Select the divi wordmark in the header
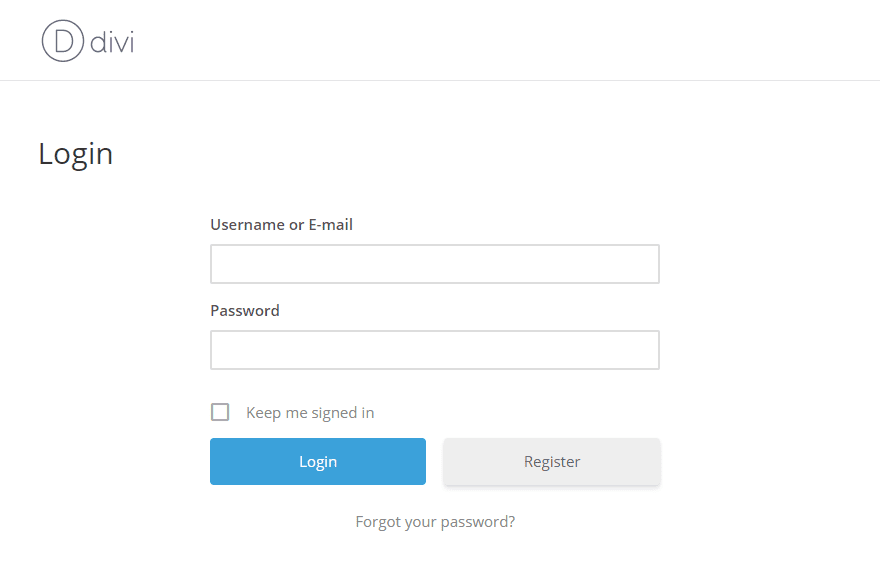The image size is (880, 576). [x=112, y=42]
